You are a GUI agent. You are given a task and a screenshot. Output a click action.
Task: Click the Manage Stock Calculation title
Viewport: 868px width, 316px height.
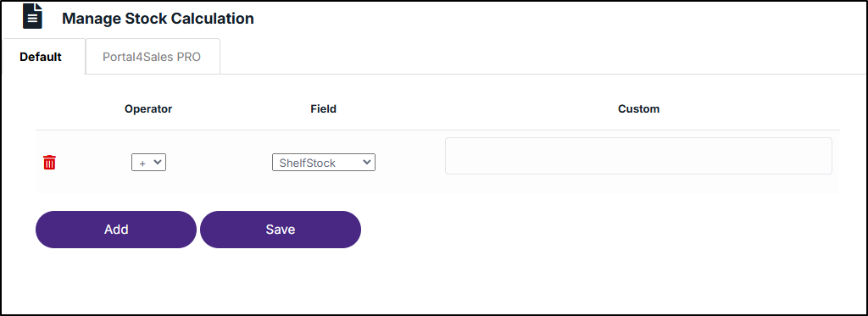[158, 19]
